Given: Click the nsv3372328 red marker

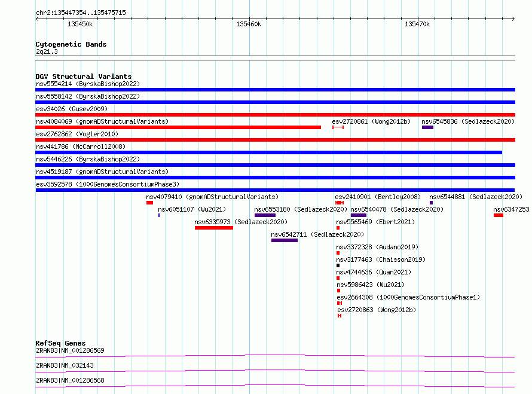Looking at the screenshot, I should pyautogui.click(x=338, y=253).
